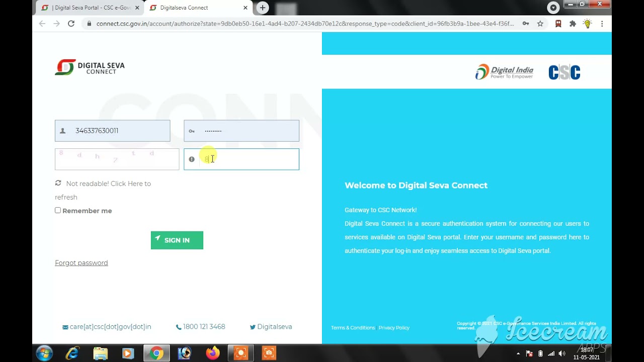Close the Digitalseva Connect tab
The image size is (644, 362).
(x=245, y=8)
